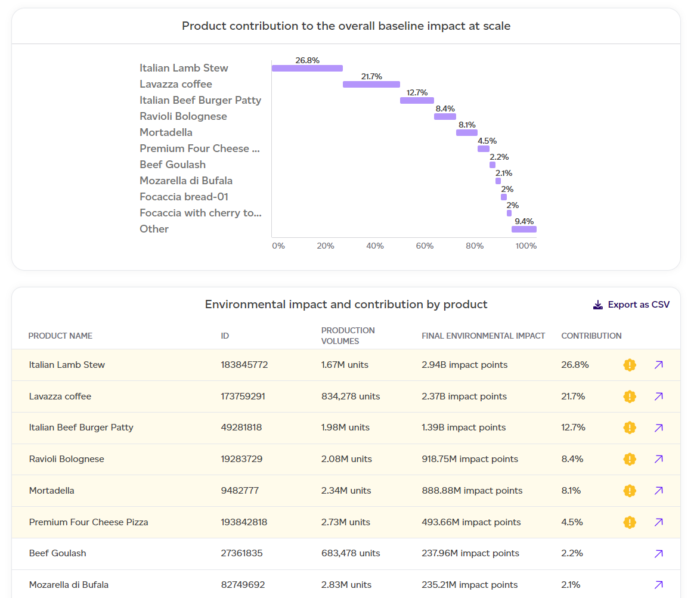Screen dimensions: 700x598
Task: Click ID 183845772 cell
Action: point(244,365)
